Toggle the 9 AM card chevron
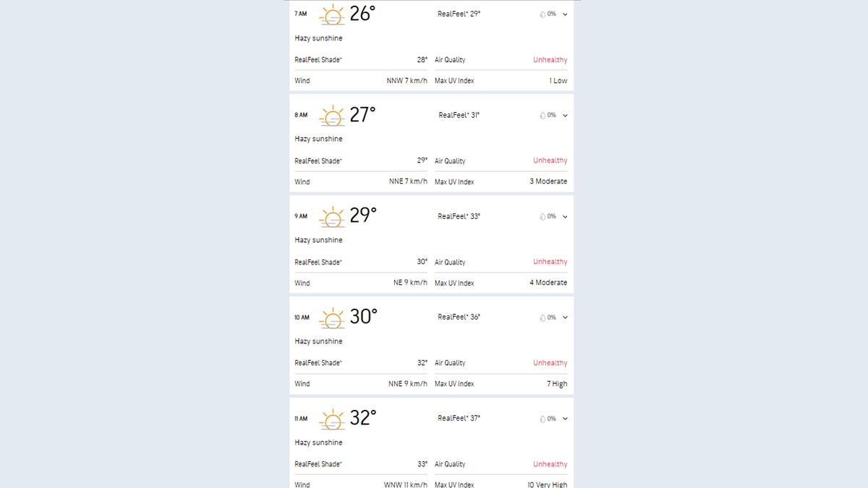868x488 pixels. click(565, 217)
